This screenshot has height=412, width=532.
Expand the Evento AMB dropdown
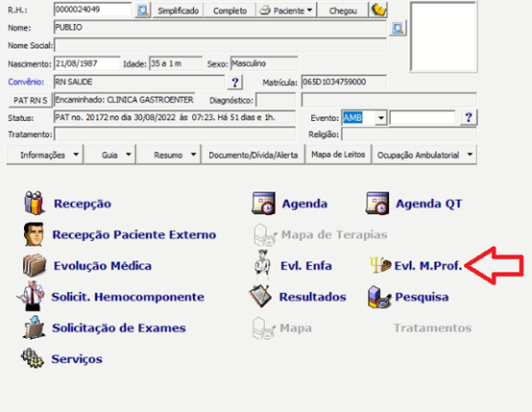[381, 118]
